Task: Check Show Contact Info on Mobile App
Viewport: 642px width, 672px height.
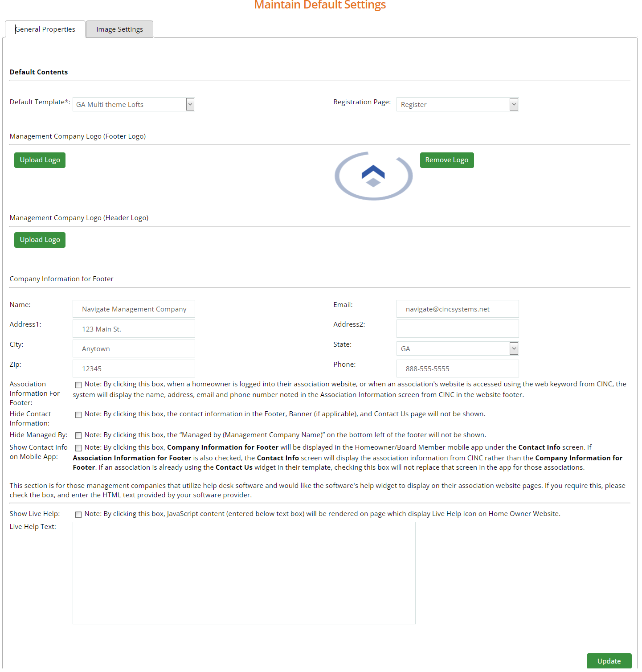Action: [78, 448]
